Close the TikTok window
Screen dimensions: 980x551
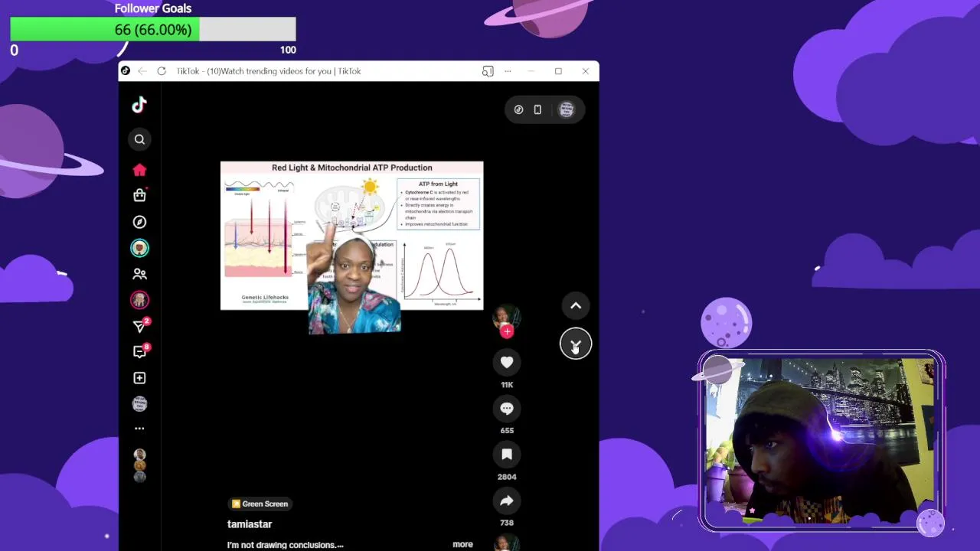pyautogui.click(x=586, y=71)
